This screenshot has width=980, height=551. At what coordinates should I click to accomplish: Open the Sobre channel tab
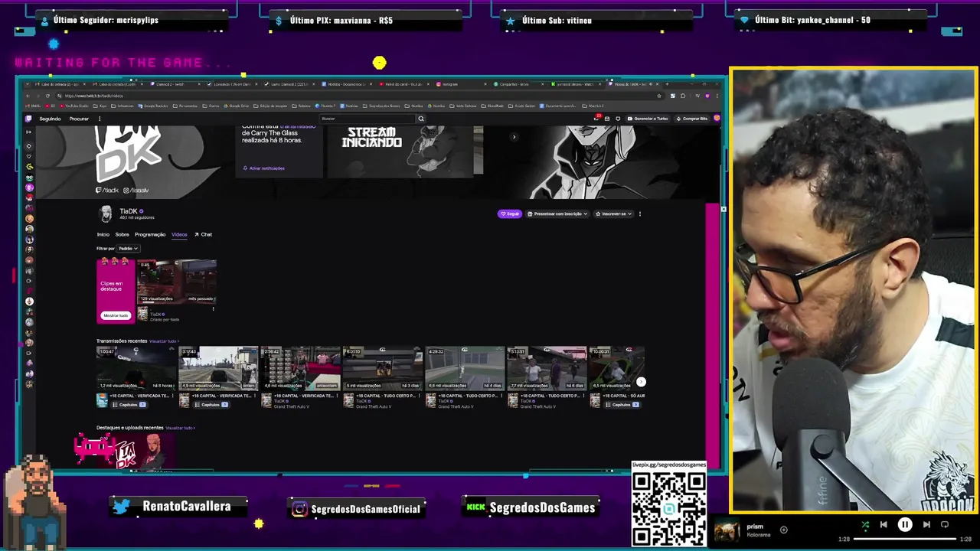pos(122,234)
